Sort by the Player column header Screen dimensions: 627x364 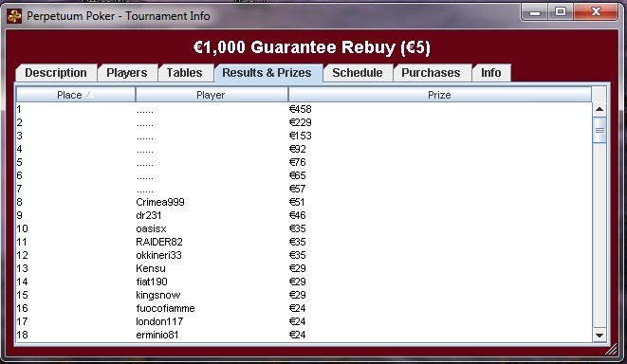[212, 95]
